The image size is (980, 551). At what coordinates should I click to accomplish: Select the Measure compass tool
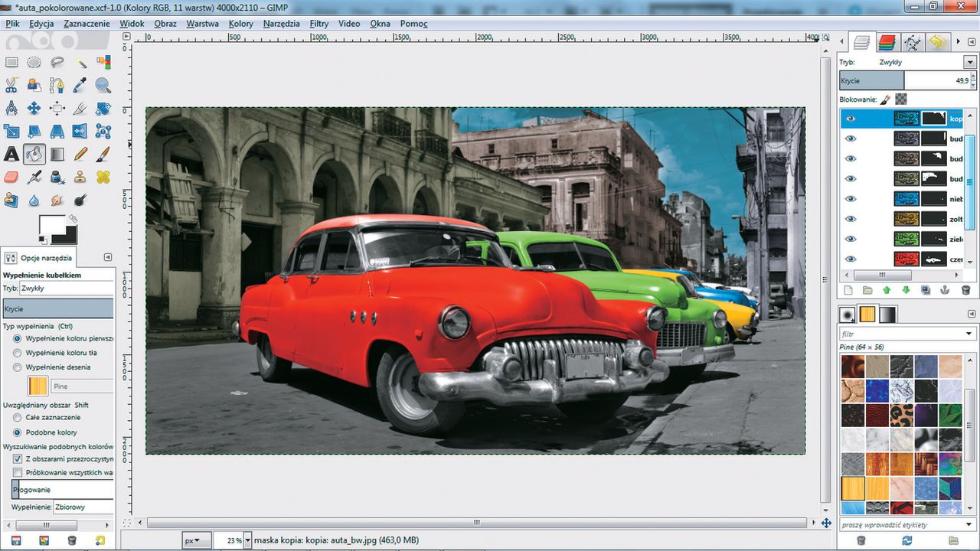point(11,109)
